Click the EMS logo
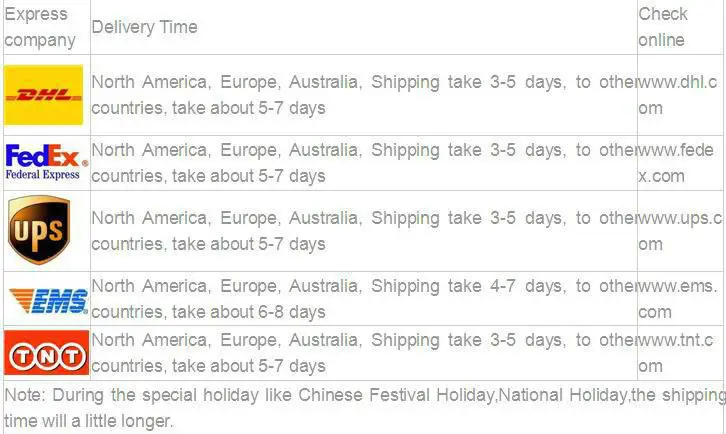The image size is (726, 434). coord(48,301)
